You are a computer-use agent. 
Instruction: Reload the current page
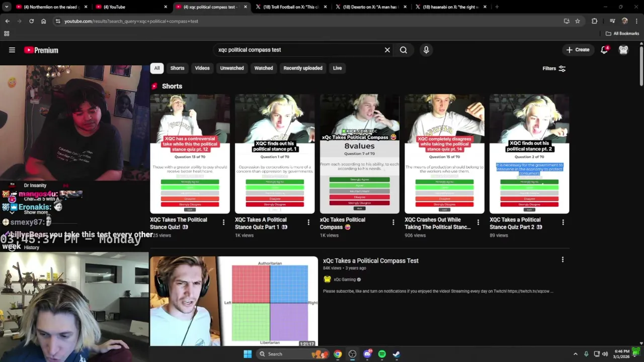pos(31,21)
